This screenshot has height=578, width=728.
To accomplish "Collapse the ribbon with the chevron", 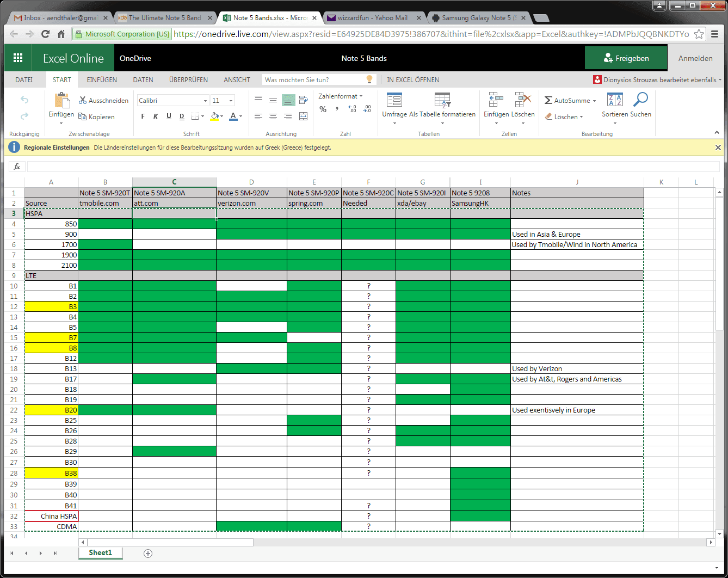I will (x=717, y=133).
